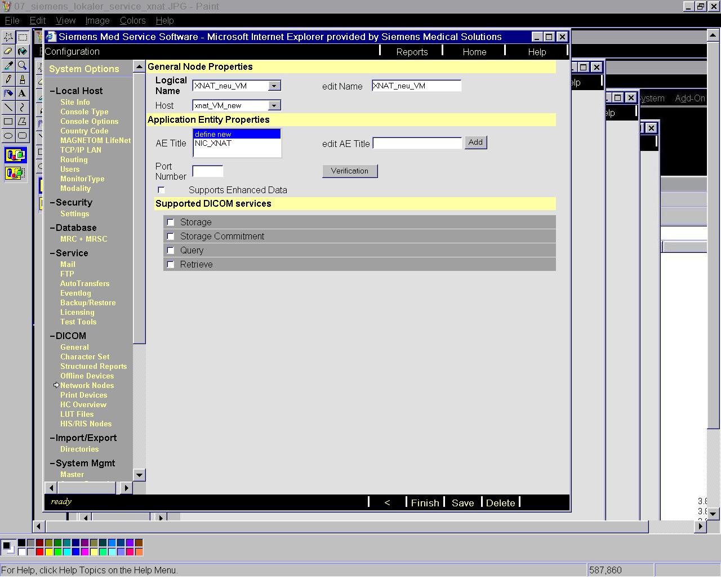Image resolution: width=721 pixels, height=588 pixels.
Task: Collapse the DICOM section in sidebar
Action: [x=52, y=336]
